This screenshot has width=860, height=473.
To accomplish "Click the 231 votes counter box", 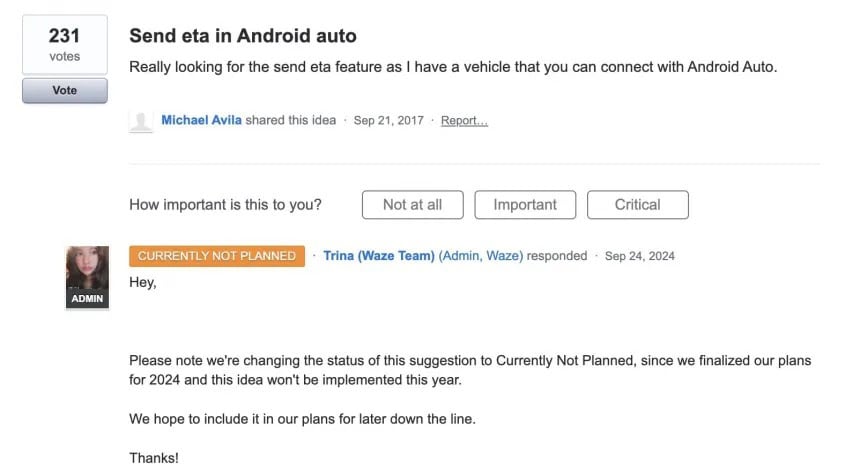I will pyautogui.click(x=64, y=45).
